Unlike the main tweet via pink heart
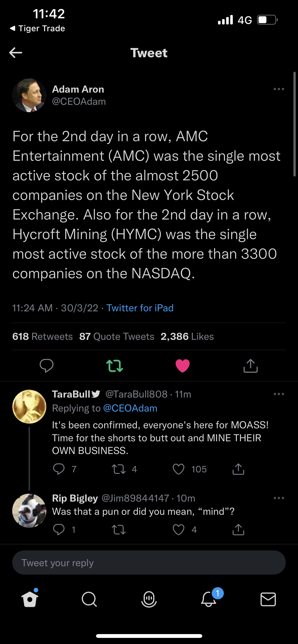The height and width of the screenshot is (644, 298). [183, 366]
